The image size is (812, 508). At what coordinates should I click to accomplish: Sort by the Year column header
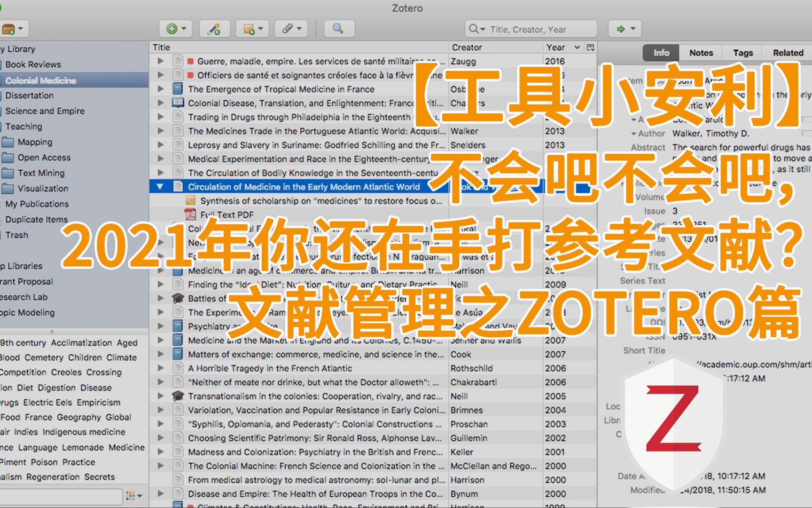(563, 47)
